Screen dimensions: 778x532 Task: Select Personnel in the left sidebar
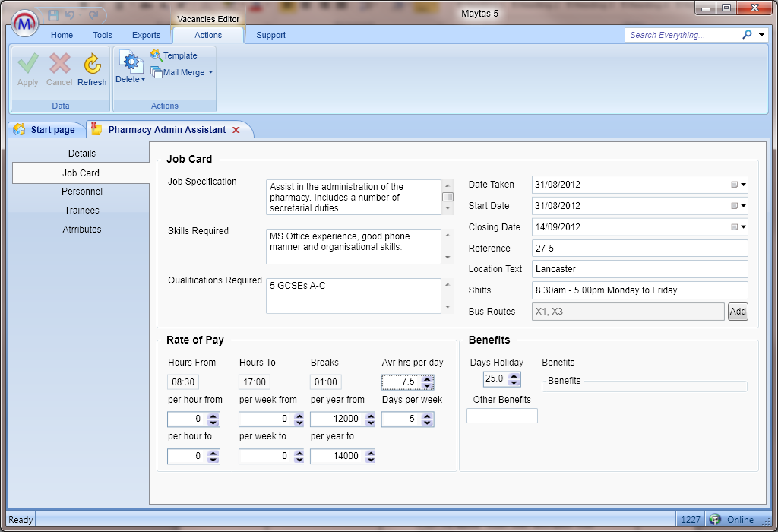coord(82,192)
